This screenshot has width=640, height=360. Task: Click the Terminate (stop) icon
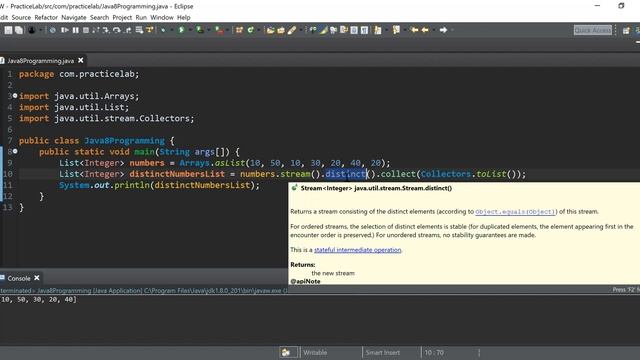tap(86, 30)
